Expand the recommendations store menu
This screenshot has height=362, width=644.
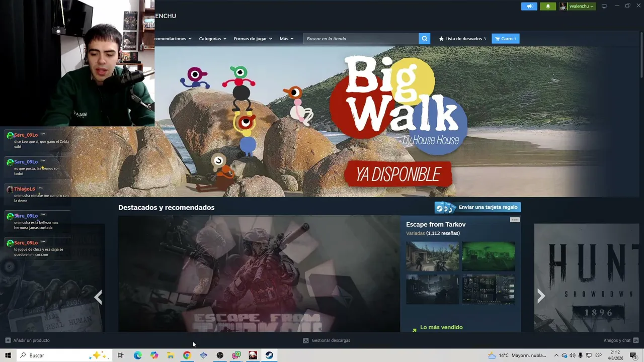tap(173, 39)
